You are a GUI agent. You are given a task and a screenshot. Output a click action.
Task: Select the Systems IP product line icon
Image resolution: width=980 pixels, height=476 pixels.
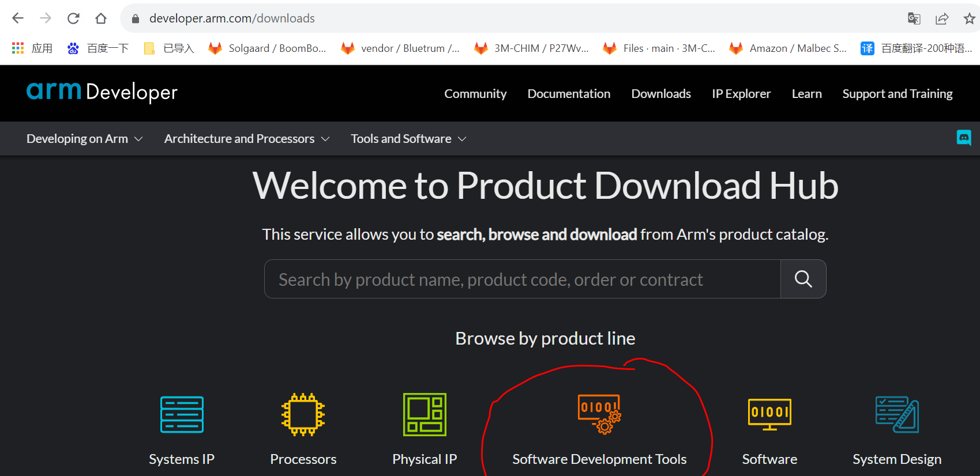tap(182, 414)
